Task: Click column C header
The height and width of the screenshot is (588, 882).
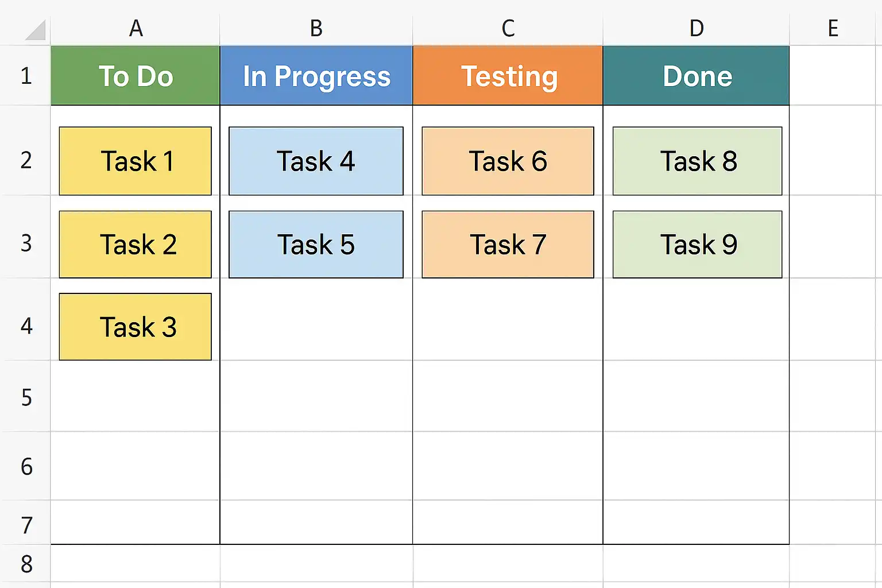Action: 508,28
